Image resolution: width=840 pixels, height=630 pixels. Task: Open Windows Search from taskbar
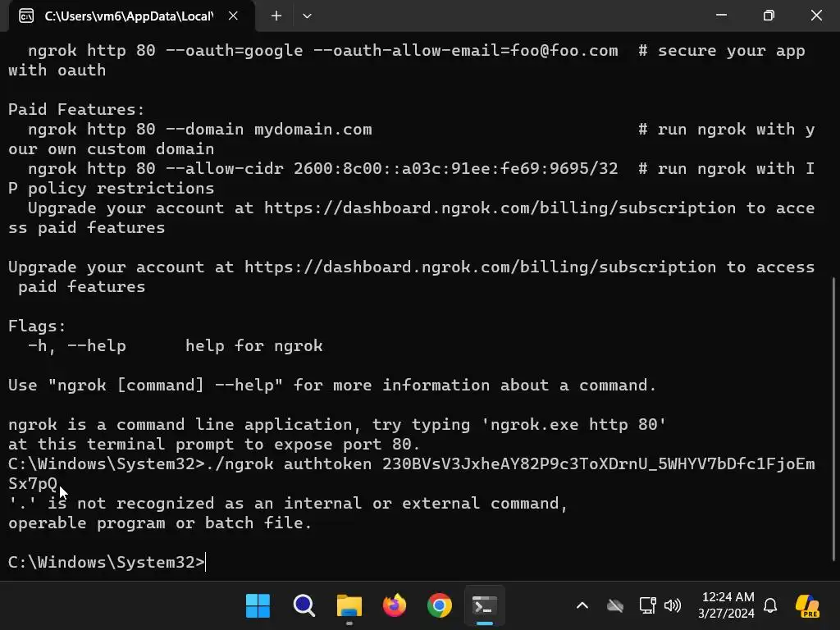304,606
